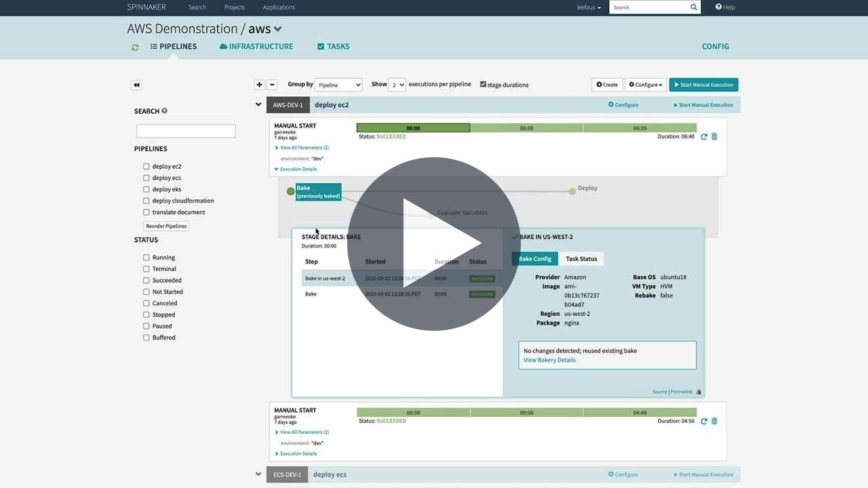Click the Configure gear link for deploy ec2

[x=623, y=105]
